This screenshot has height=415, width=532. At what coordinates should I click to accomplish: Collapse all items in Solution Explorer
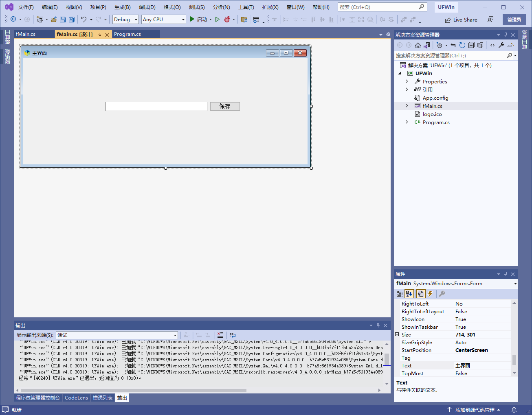(x=471, y=45)
